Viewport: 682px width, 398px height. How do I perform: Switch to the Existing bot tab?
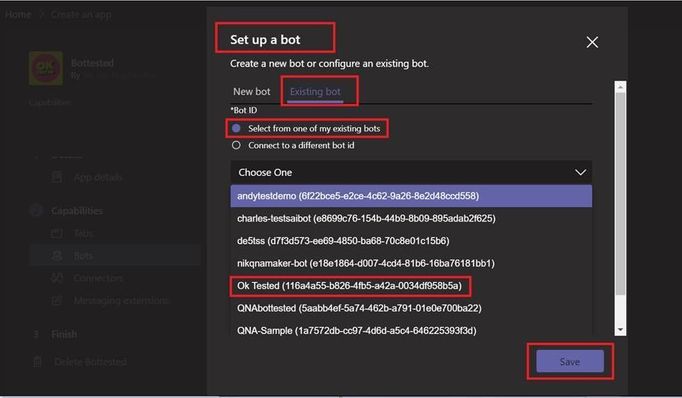[x=315, y=92]
